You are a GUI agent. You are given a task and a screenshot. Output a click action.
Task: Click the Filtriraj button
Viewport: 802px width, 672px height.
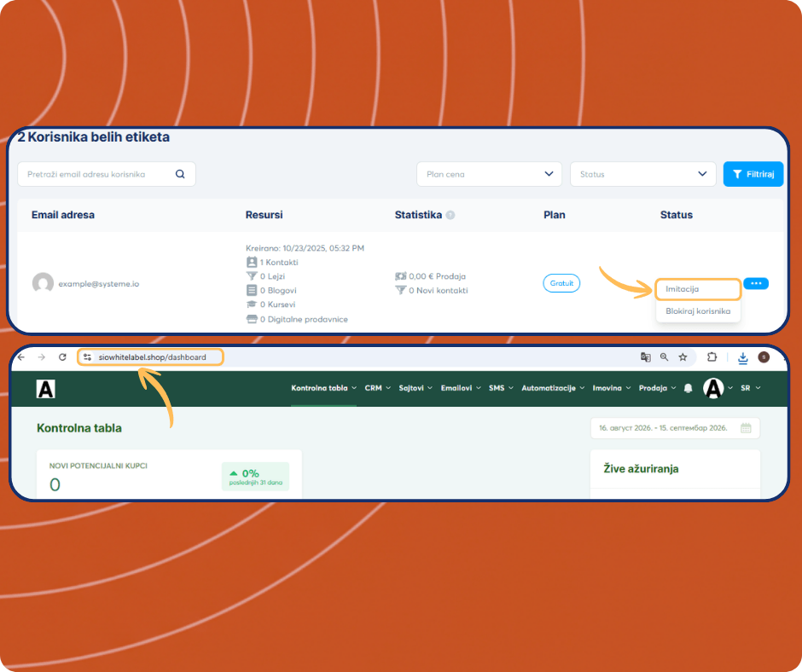click(753, 174)
